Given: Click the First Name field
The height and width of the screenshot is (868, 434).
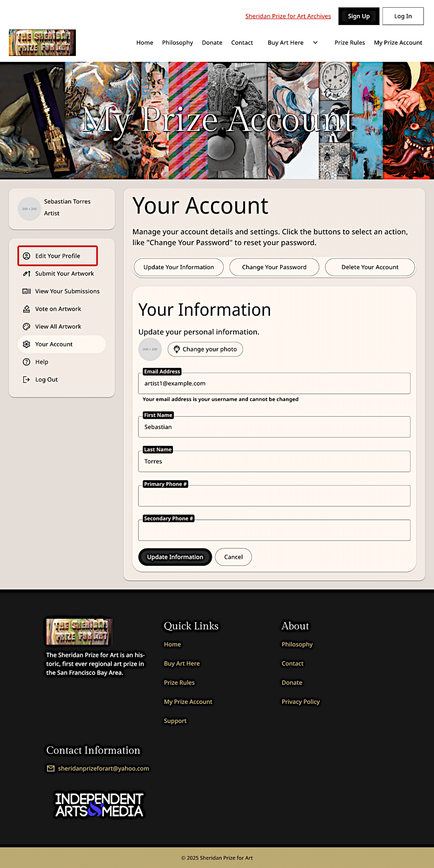Looking at the screenshot, I should 274,427.
